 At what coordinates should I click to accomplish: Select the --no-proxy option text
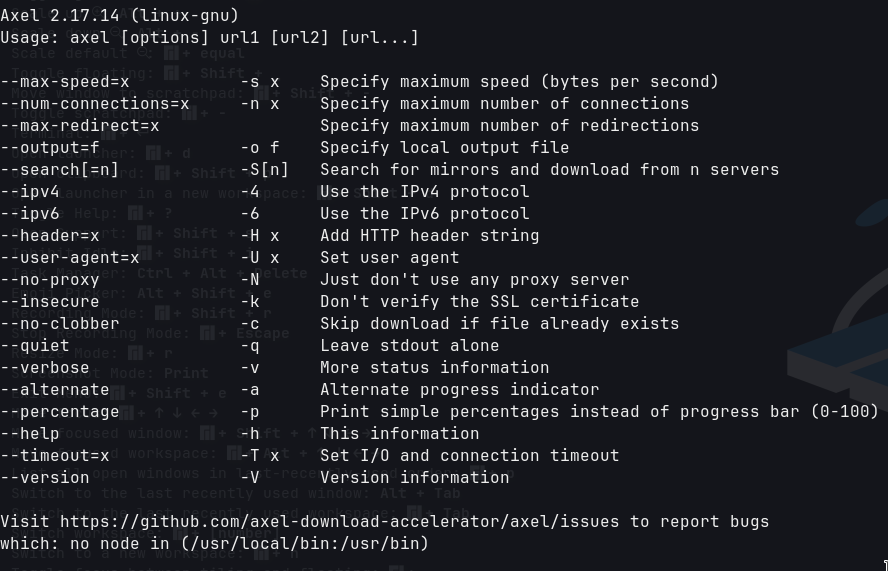(50, 280)
